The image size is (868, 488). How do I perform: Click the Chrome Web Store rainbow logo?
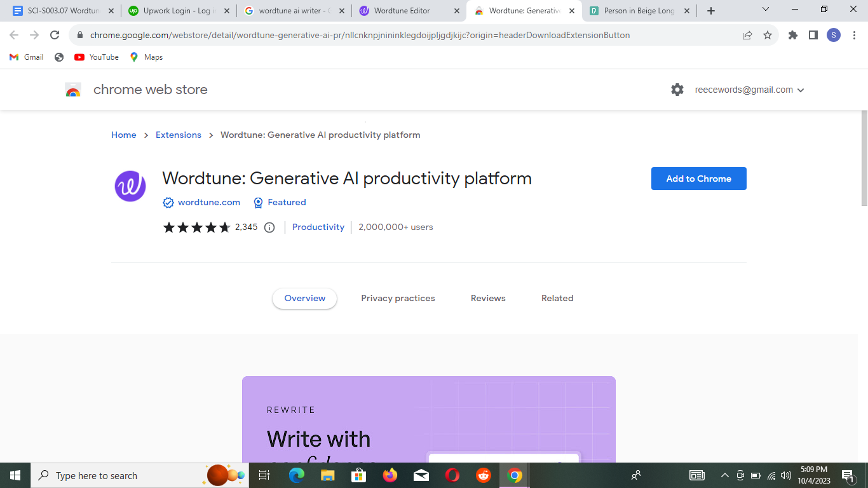tap(72, 89)
